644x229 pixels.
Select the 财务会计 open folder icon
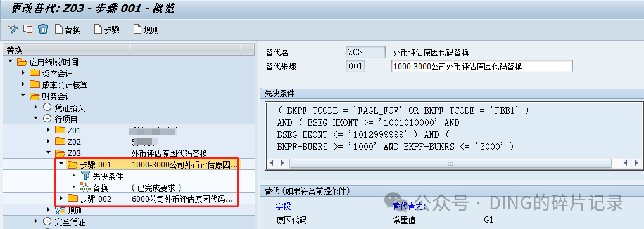[34, 96]
